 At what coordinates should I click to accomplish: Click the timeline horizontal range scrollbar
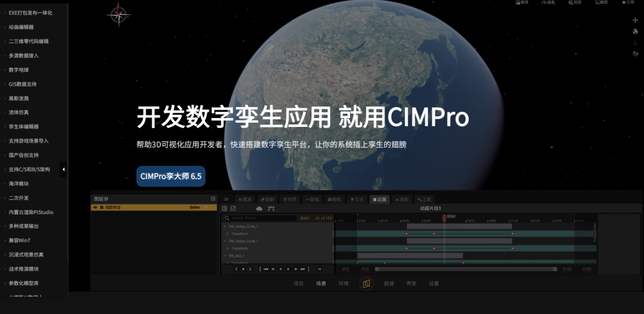tap(466, 269)
